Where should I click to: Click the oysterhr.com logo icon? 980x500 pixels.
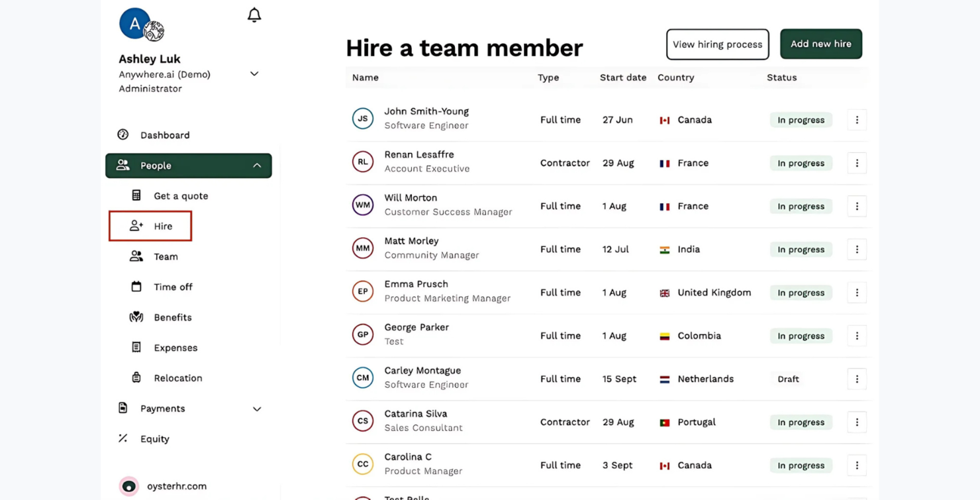pyautogui.click(x=129, y=486)
